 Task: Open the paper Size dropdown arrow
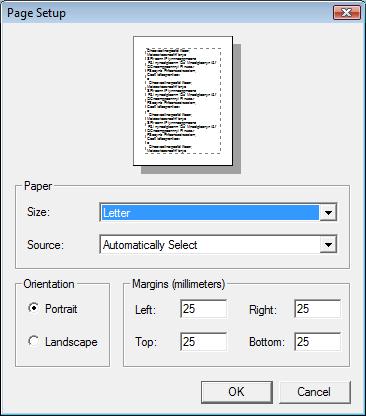click(328, 212)
